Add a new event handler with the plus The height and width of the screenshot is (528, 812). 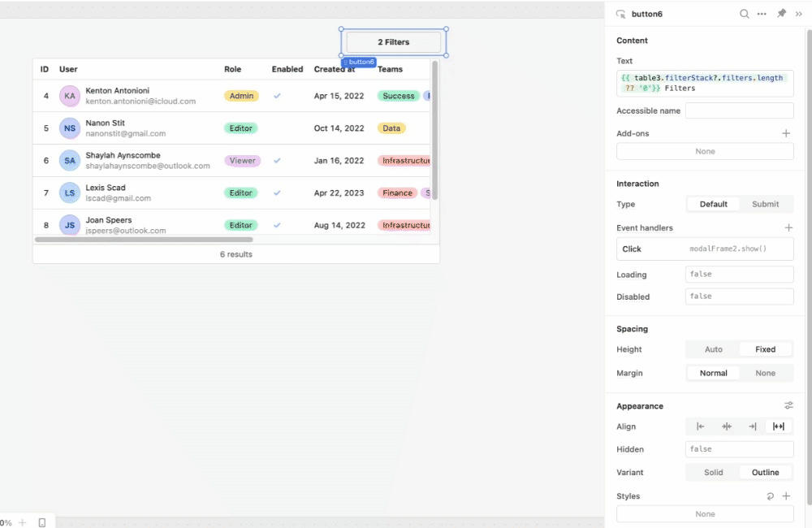coord(787,227)
